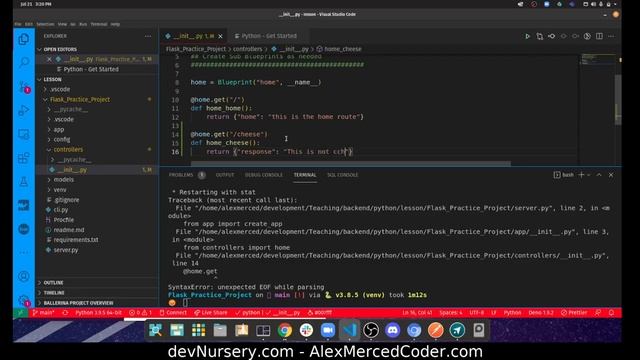Image resolution: width=640 pixels, height=360 pixels.
Task: Open Google Chrome from the dock
Action: [284, 330]
